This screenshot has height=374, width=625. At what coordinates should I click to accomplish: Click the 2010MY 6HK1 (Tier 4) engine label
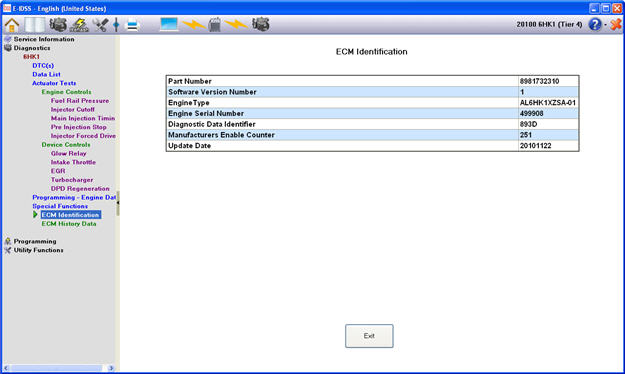(x=549, y=24)
